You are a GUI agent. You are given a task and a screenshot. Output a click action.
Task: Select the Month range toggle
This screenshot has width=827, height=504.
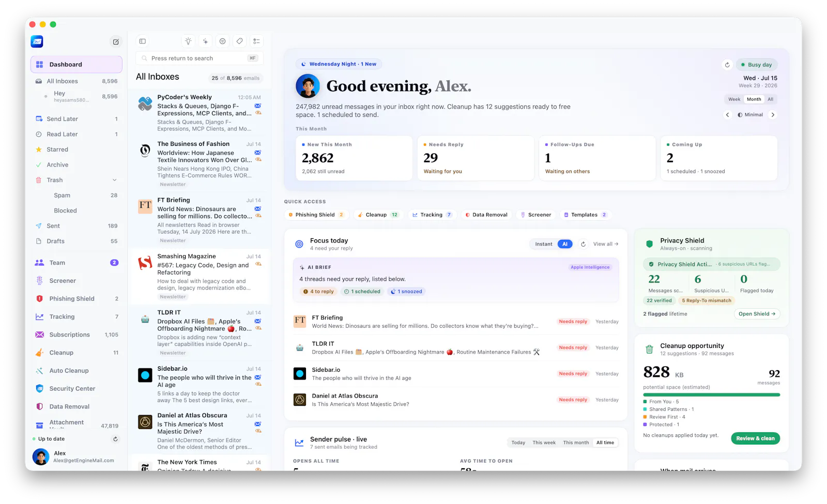(x=754, y=99)
